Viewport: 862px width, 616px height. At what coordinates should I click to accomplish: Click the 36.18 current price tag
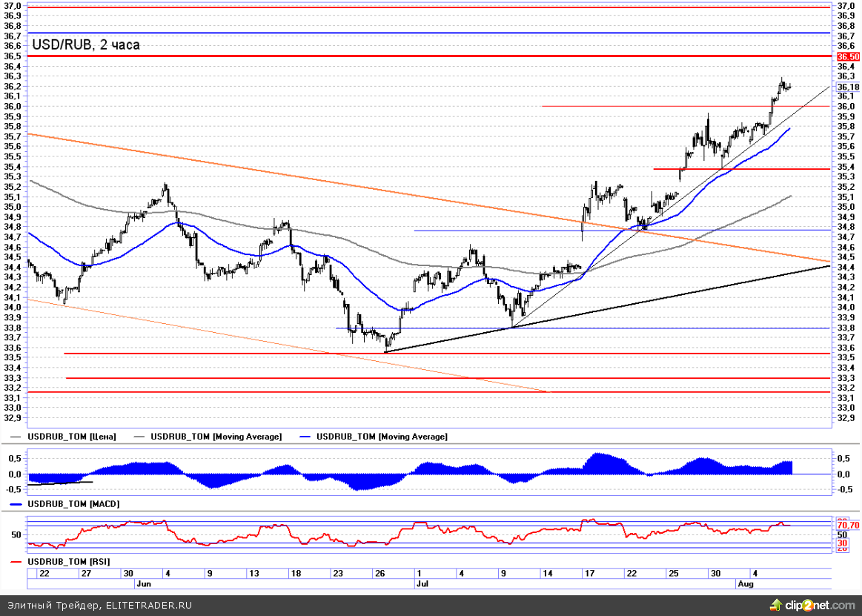coord(847,87)
